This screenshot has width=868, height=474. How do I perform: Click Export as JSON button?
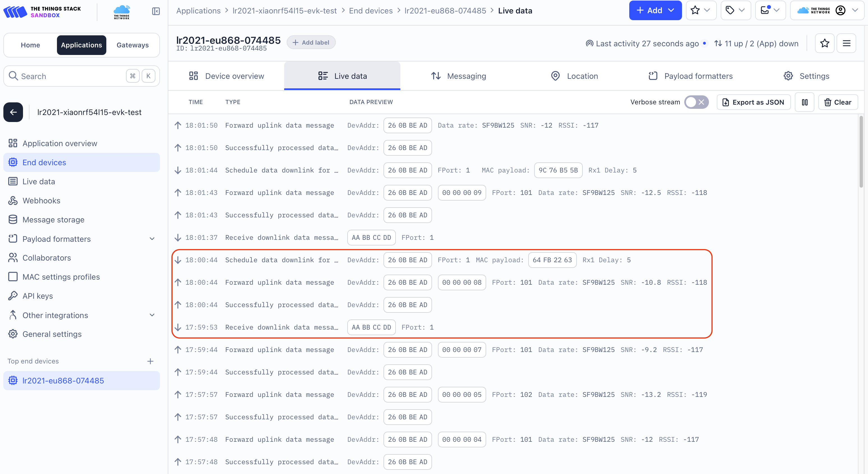coord(754,102)
